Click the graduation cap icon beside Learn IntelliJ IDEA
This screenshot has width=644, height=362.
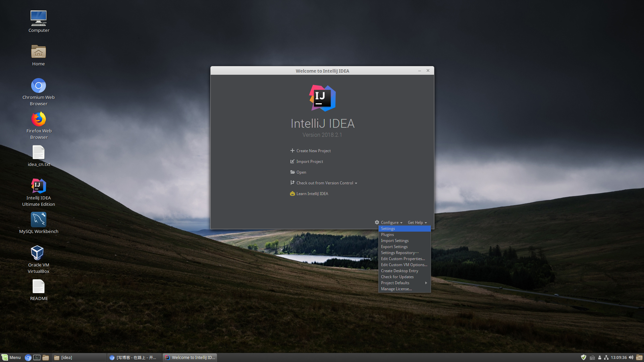(x=292, y=193)
